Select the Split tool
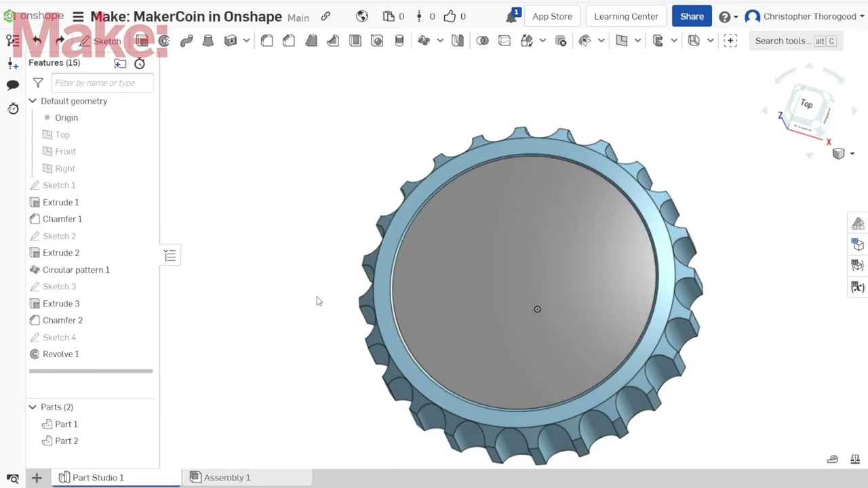This screenshot has width=868, height=488. pyautogui.click(x=504, y=41)
